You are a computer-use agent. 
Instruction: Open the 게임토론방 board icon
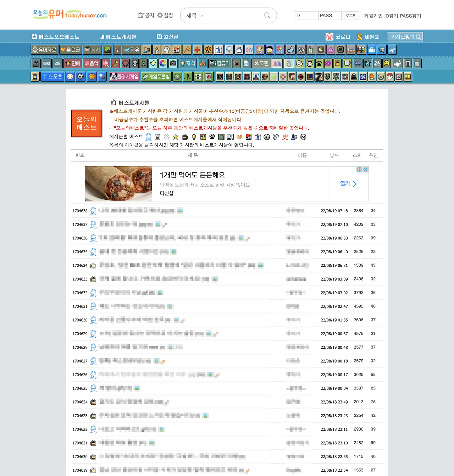(x=156, y=77)
